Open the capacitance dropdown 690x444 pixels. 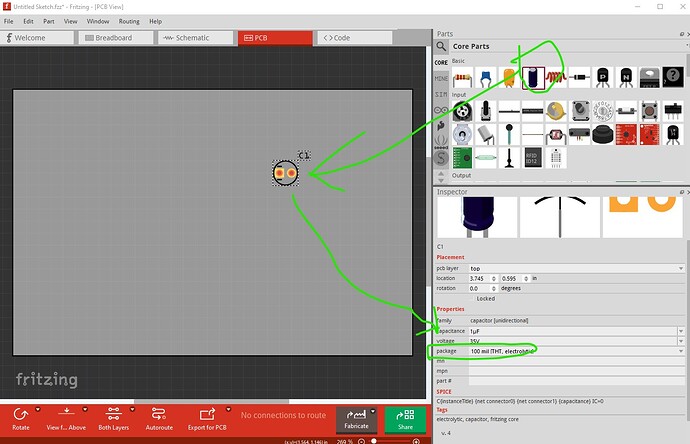(681, 331)
